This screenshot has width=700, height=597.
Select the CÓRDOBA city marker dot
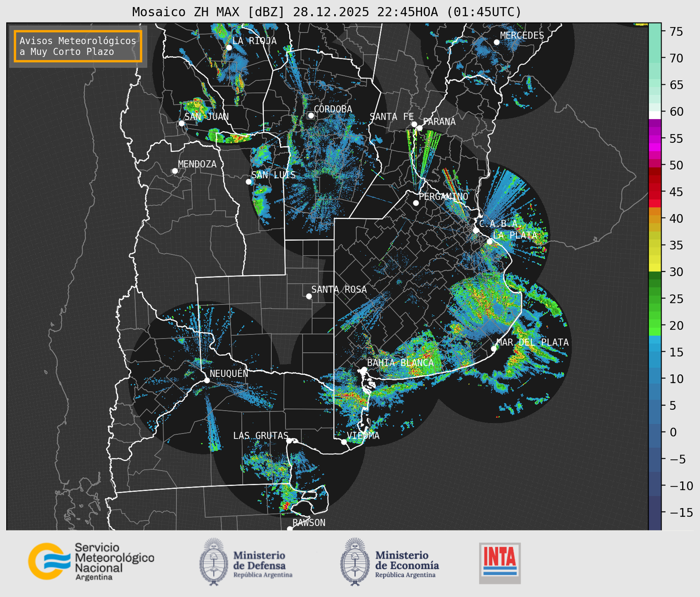click(x=311, y=115)
